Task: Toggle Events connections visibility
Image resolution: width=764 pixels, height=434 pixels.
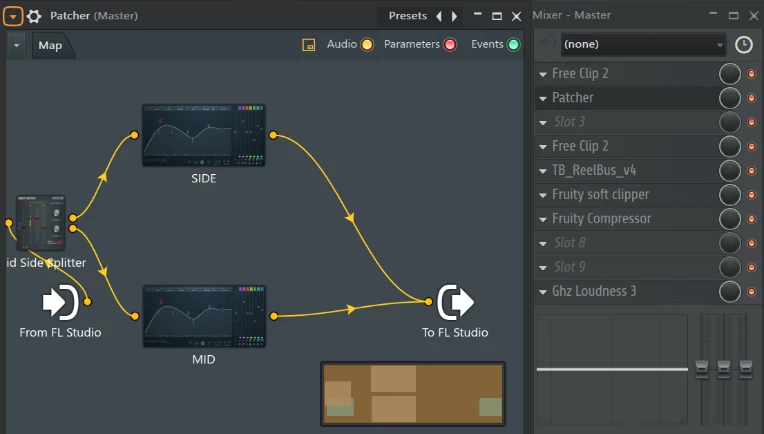Action: [513, 45]
